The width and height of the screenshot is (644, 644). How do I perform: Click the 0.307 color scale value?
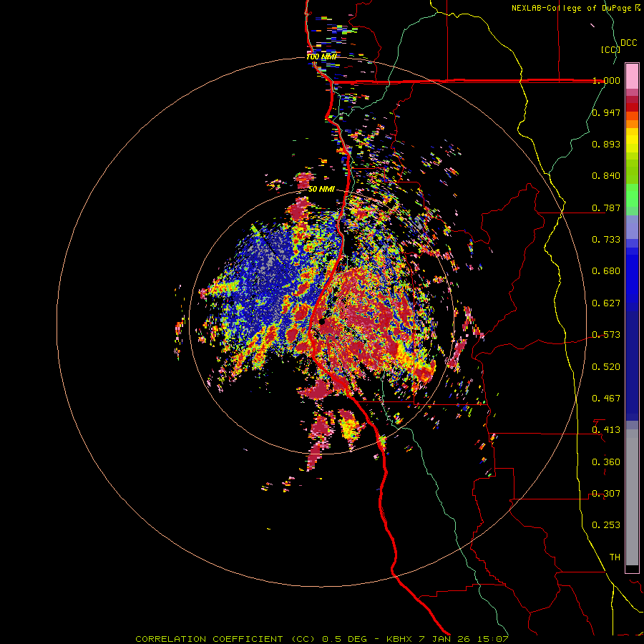tap(606, 494)
